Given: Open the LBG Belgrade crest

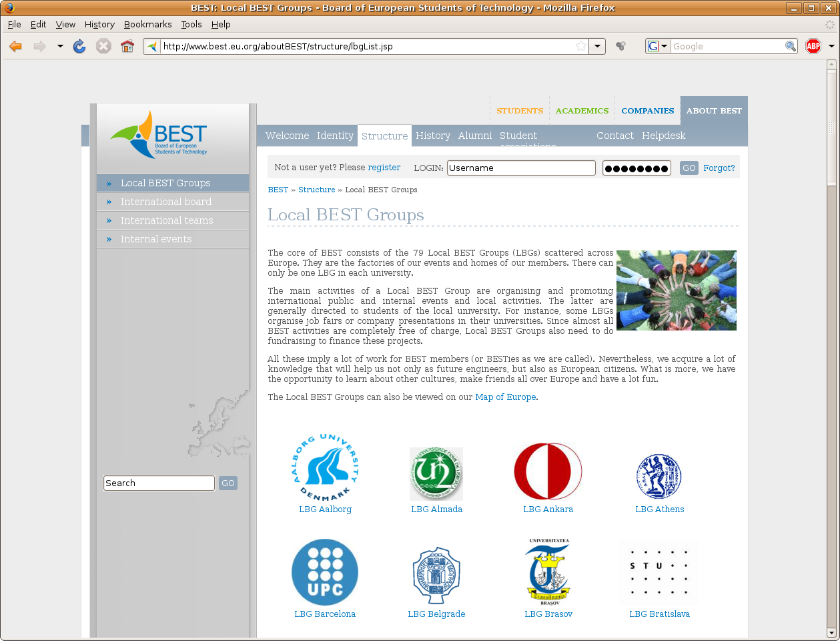Looking at the screenshot, I should (436, 576).
